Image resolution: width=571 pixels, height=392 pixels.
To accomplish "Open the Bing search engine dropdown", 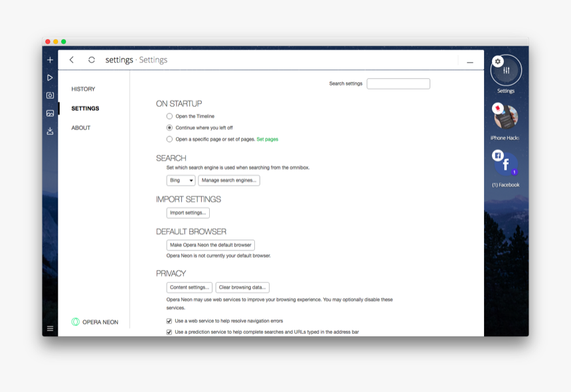I will [181, 180].
